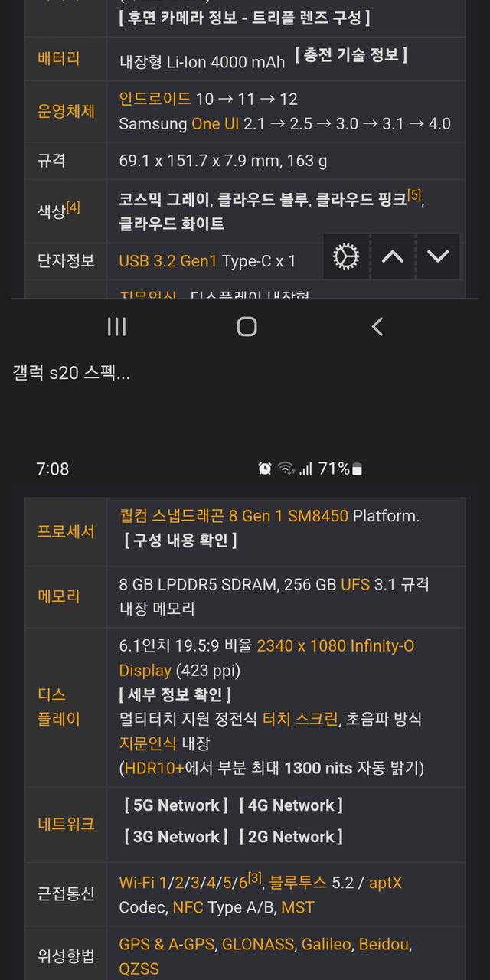Expand the 5G Network details
Image resolution: width=490 pixels, height=980 pixels.
[x=176, y=805]
